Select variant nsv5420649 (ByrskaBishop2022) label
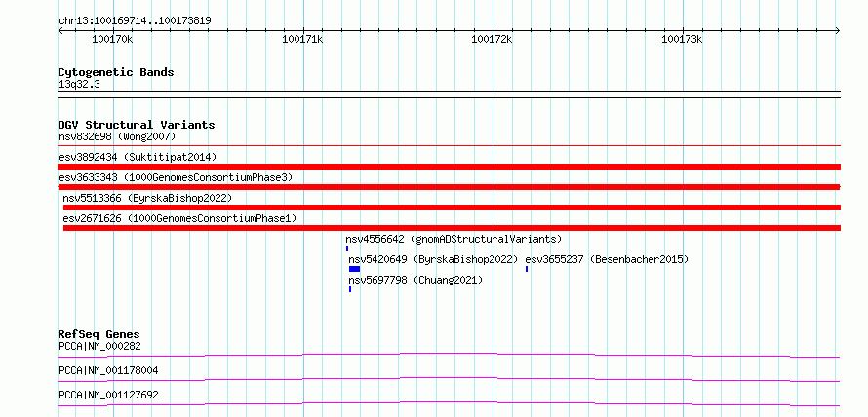 [x=433, y=259]
